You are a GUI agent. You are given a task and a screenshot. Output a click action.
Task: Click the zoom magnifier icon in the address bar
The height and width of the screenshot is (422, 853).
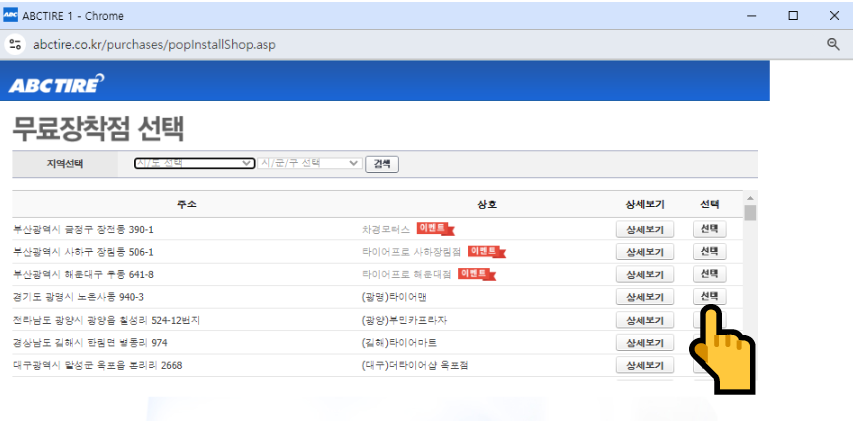pyautogui.click(x=833, y=45)
